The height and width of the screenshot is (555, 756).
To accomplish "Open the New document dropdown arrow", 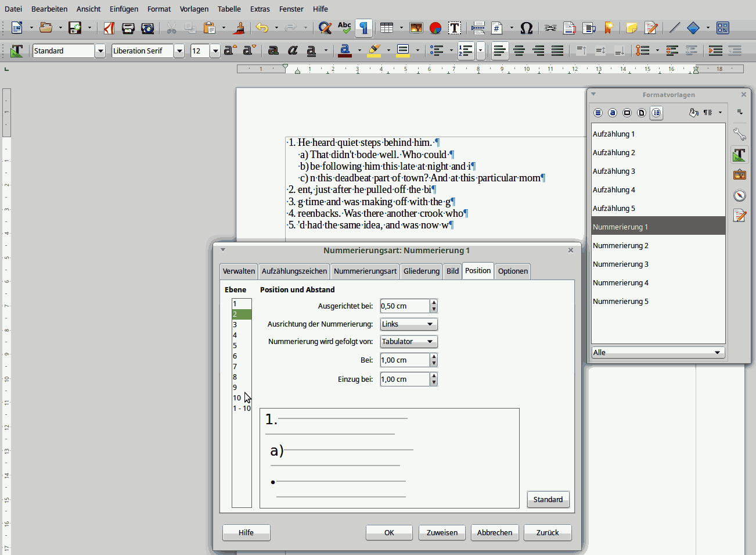I will 31,28.
